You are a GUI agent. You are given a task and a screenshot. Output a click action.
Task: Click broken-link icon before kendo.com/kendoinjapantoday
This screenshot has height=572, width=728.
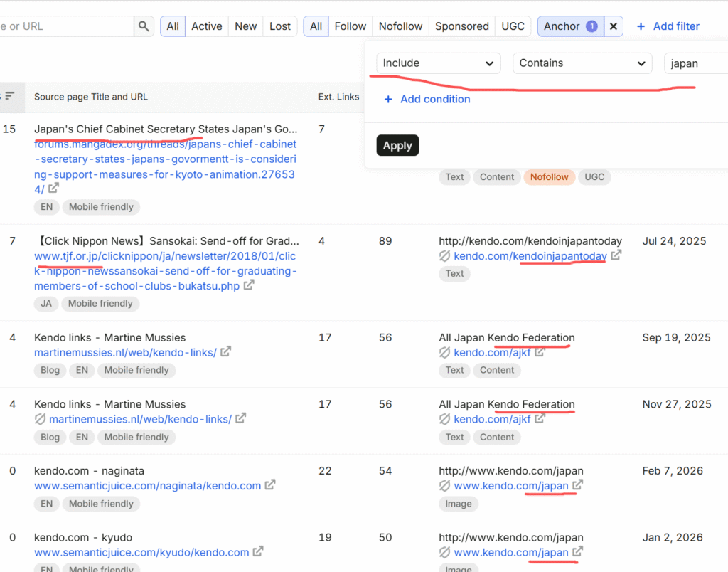[445, 256]
